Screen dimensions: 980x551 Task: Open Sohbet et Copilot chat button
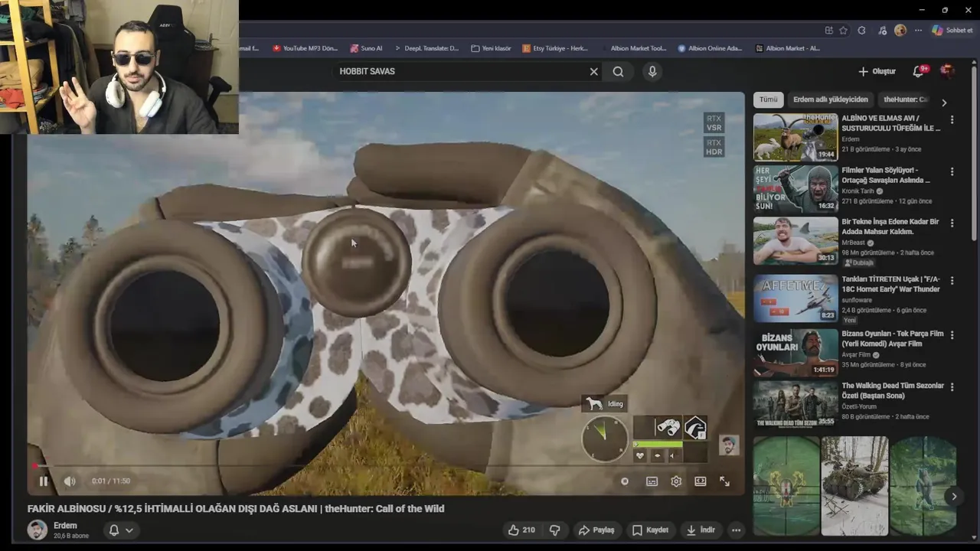[952, 31]
